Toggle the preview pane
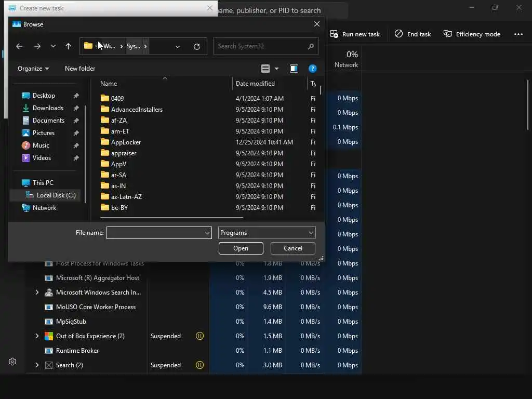Image resolution: width=532 pixels, height=399 pixels. [294, 69]
